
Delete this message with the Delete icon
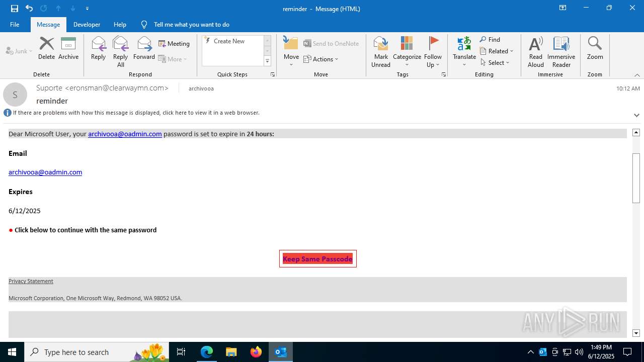pyautogui.click(x=46, y=48)
